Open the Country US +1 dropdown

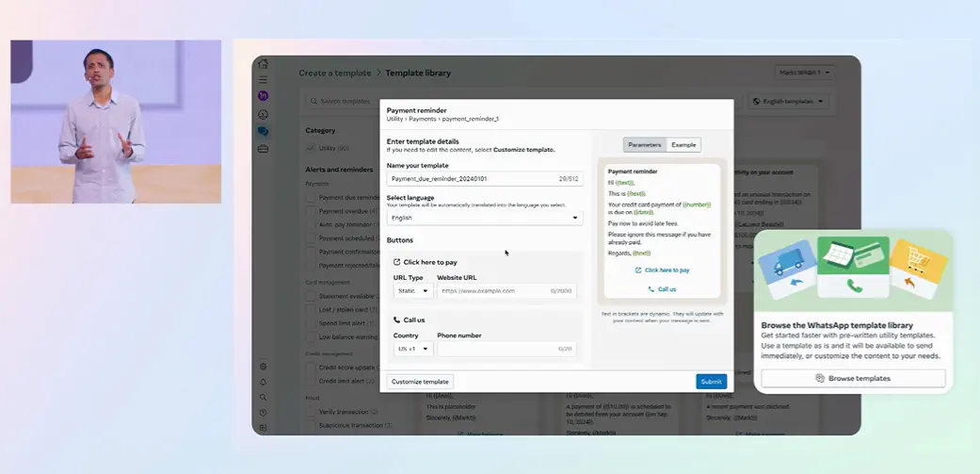[x=412, y=349]
